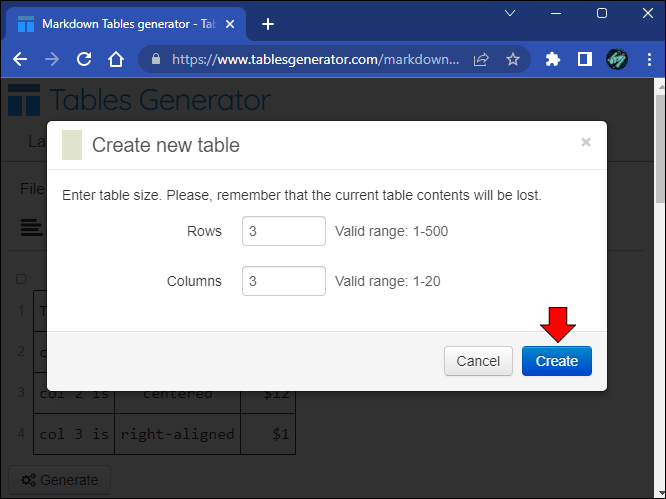This screenshot has width=666, height=499.
Task: Click the browser back arrow
Action: tap(20, 59)
